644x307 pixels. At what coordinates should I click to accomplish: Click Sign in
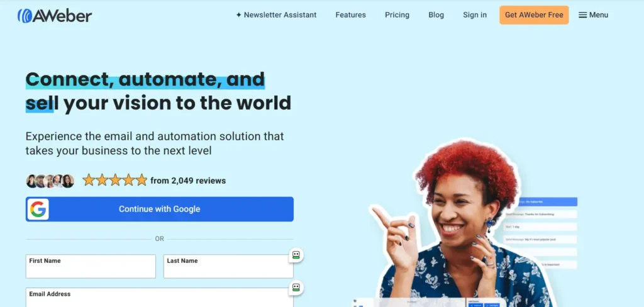coord(475,15)
